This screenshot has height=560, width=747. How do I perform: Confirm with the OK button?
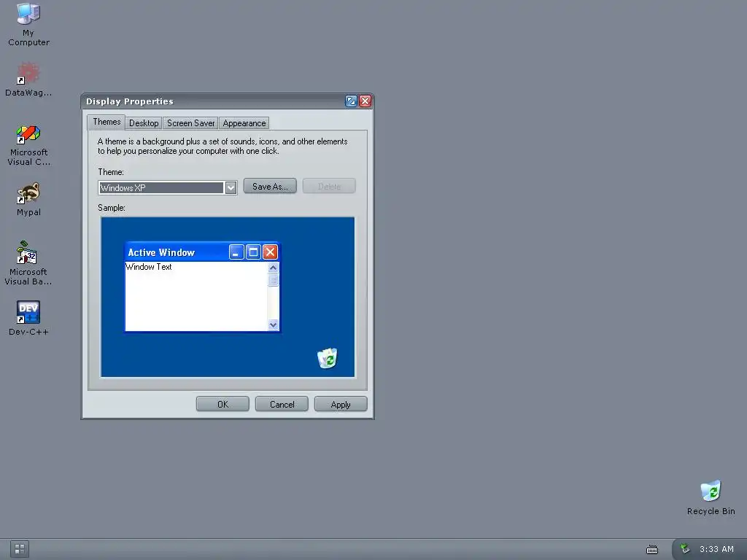[x=222, y=404]
